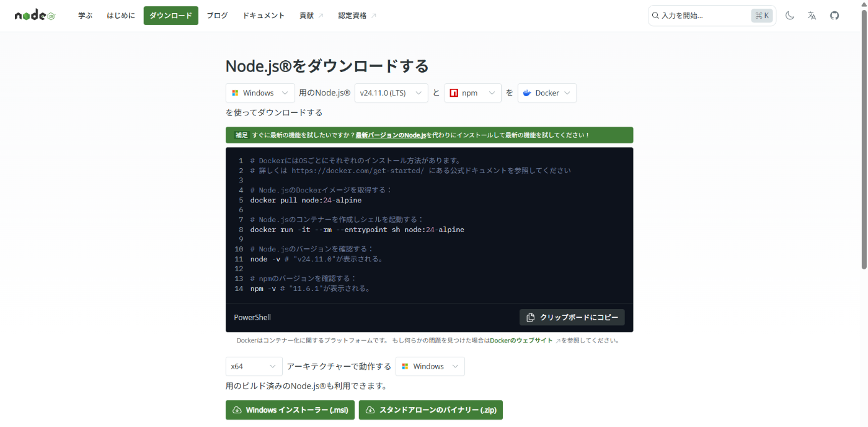Screen dimensions: 868x427
Task: Open the ブログ menu item
Action: (x=217, y=16)
